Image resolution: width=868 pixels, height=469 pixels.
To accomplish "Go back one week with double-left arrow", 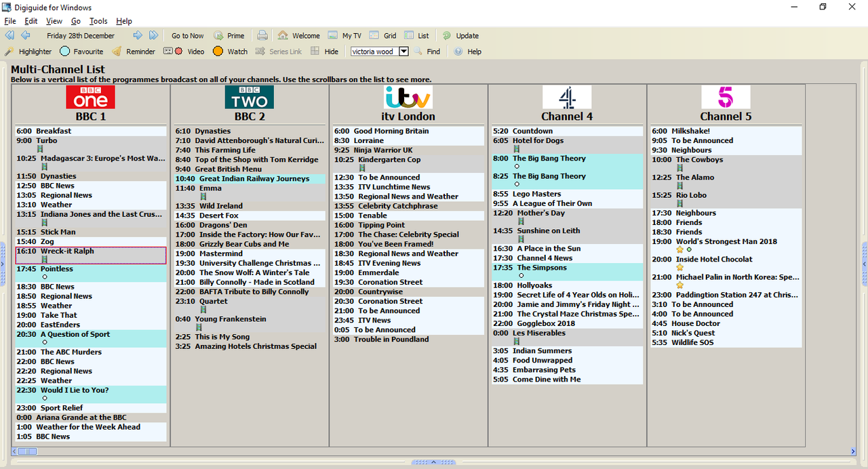I will [9, 35].
